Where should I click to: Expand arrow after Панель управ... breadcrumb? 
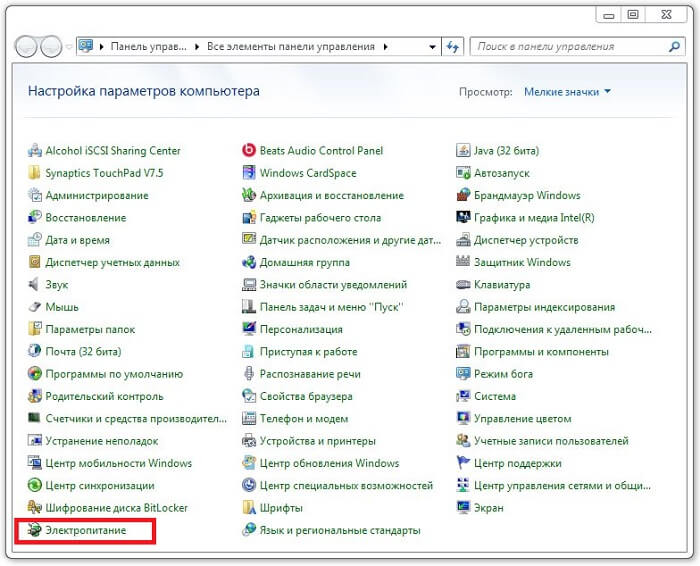click(197, 46)
